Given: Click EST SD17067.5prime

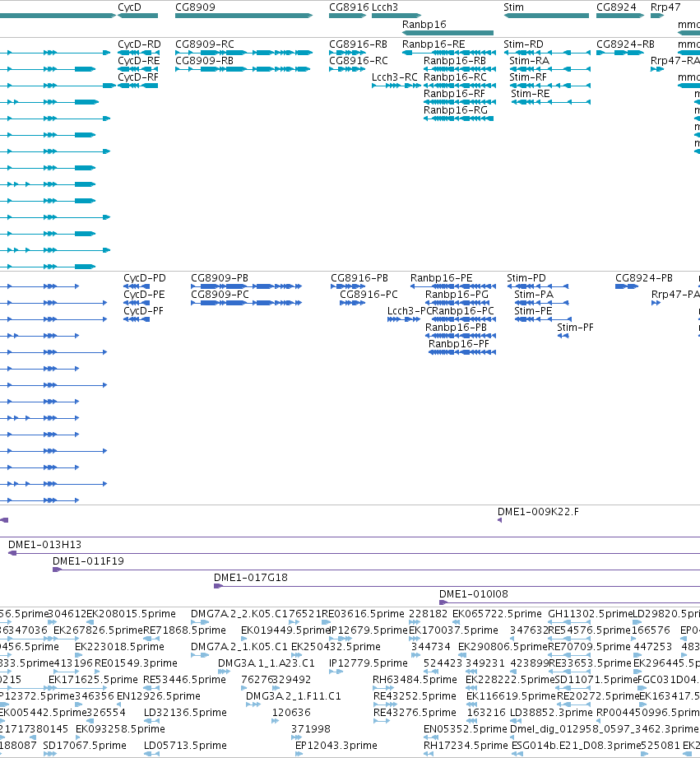Looking at the screenshot, I should [85, 746].
